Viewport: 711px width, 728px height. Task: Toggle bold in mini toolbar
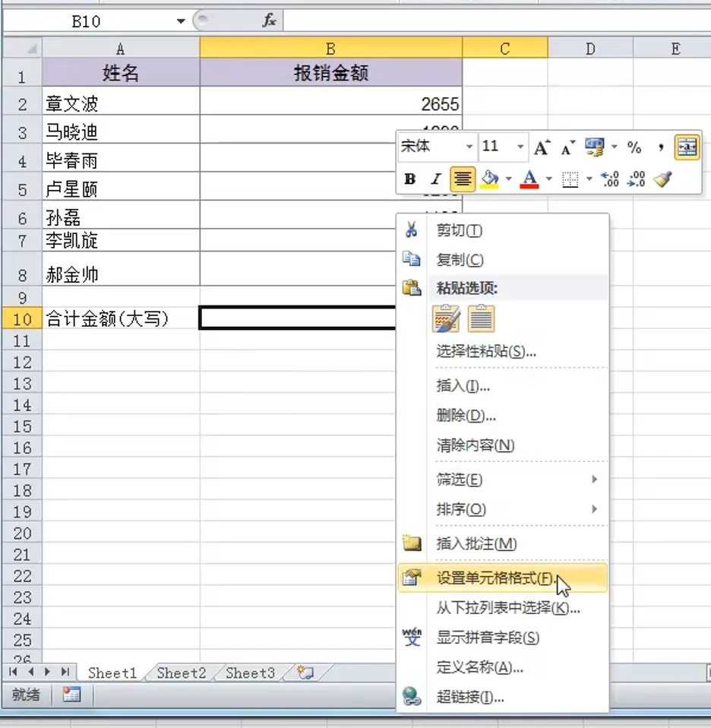tap(409, 179)
